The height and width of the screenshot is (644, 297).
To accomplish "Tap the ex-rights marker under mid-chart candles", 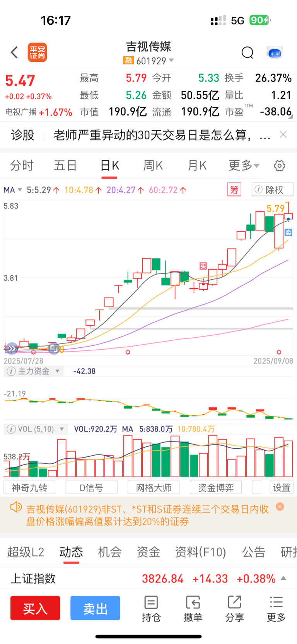I will (x=128, y=352).
